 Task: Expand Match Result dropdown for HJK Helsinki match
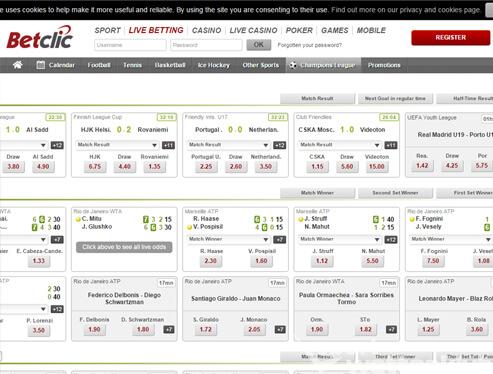click(117, 145)
